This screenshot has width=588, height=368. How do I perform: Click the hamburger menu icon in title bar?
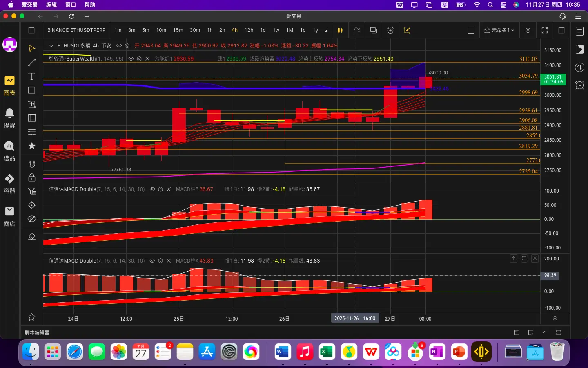[578, 16]
